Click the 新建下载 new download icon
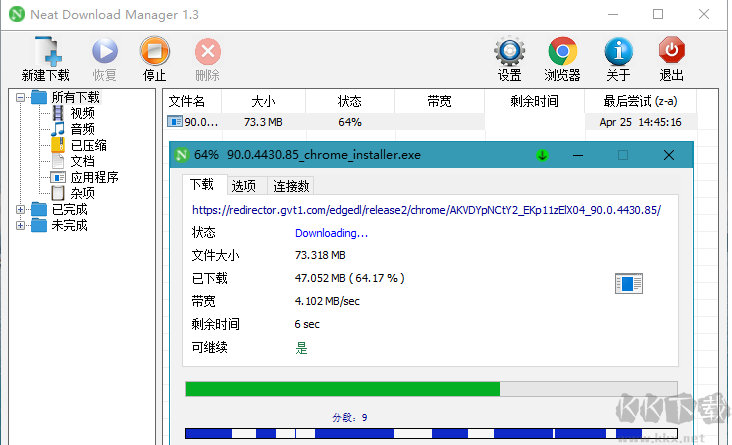The image size is (732, 445). [x=48, y=51]
